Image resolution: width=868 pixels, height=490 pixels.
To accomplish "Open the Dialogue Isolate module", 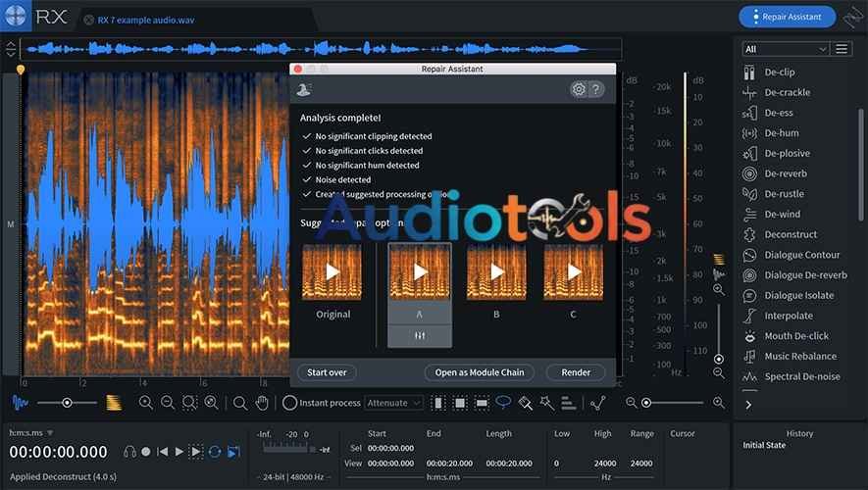I will tap(798, 295).
